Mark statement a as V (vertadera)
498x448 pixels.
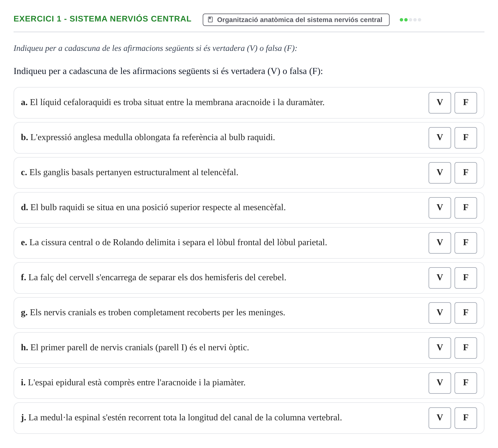pyautogui.click(x=440, y=103)
